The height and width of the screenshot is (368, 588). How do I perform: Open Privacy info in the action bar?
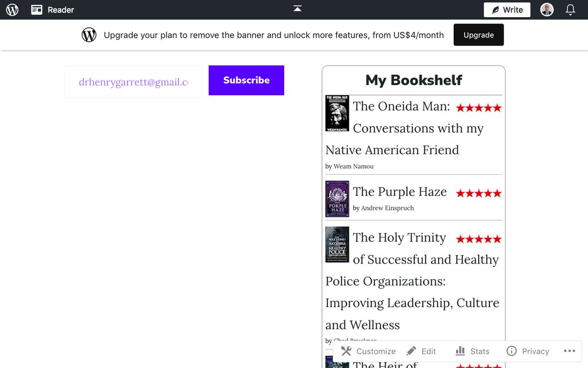[x=528, y=351]
